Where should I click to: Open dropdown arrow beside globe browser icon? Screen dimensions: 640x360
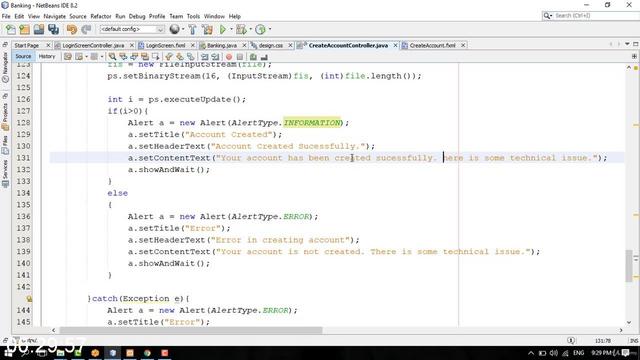(x=183, y=29)
